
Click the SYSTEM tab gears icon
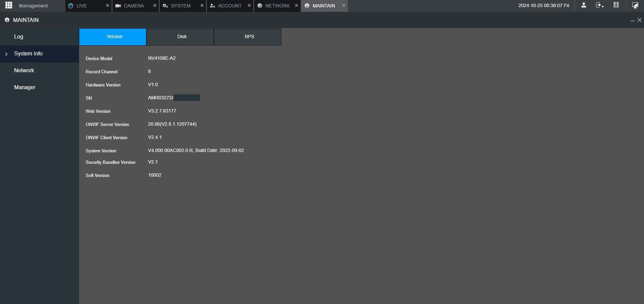[x=165, y=6]
